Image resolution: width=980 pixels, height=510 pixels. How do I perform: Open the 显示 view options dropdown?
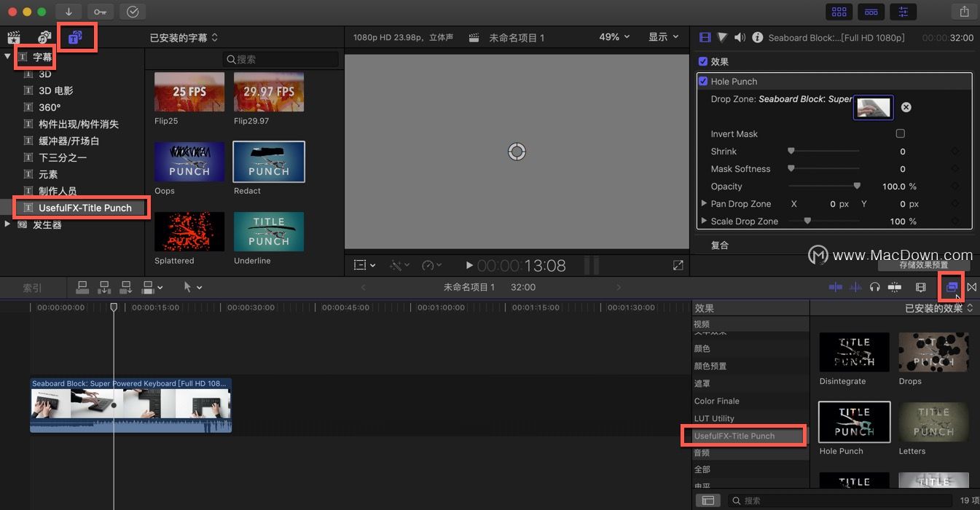(664, 37)
